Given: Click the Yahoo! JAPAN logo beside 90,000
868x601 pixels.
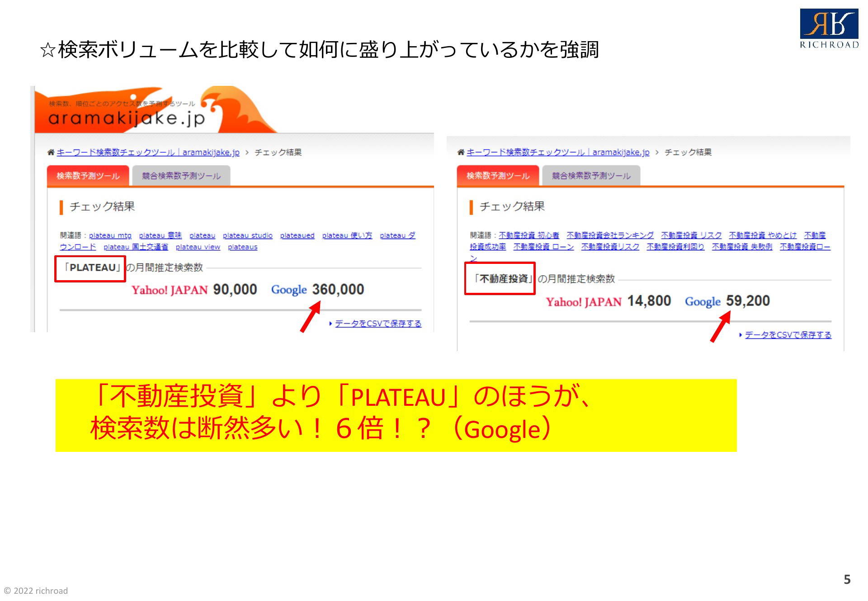Looking at the screenshot, I should (170, 290).
